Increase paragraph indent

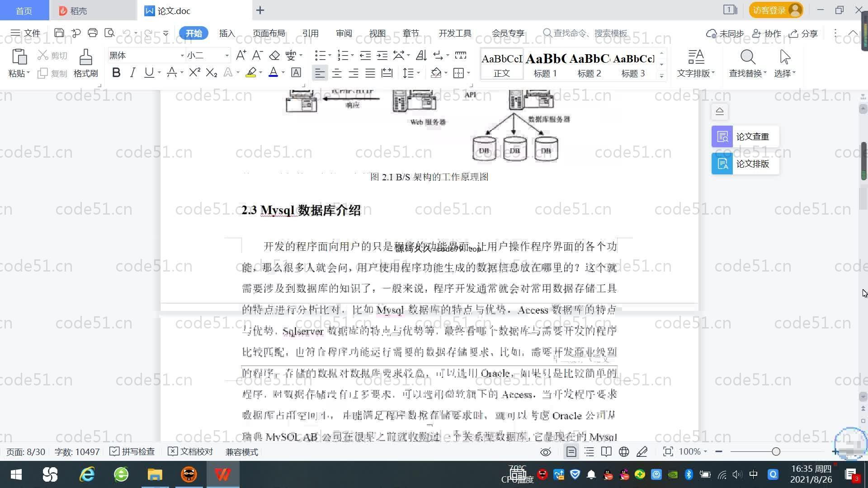click(x=382, y=55)
